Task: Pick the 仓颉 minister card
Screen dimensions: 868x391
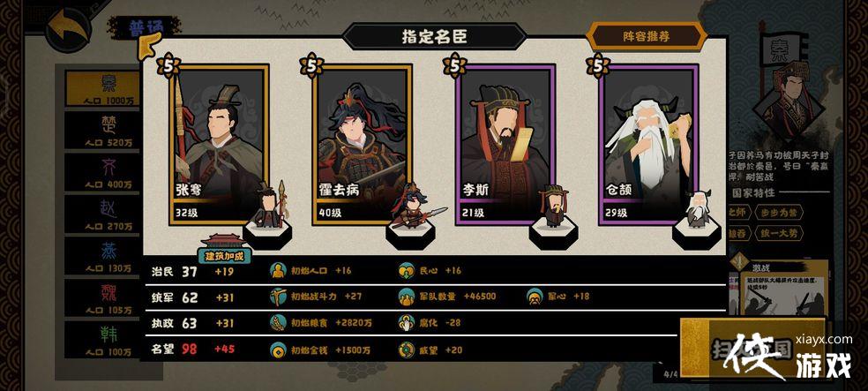Action: [648, 145]
